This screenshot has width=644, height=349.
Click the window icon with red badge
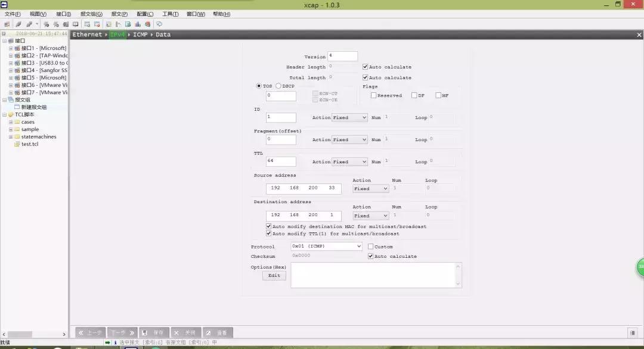(97, 24)
